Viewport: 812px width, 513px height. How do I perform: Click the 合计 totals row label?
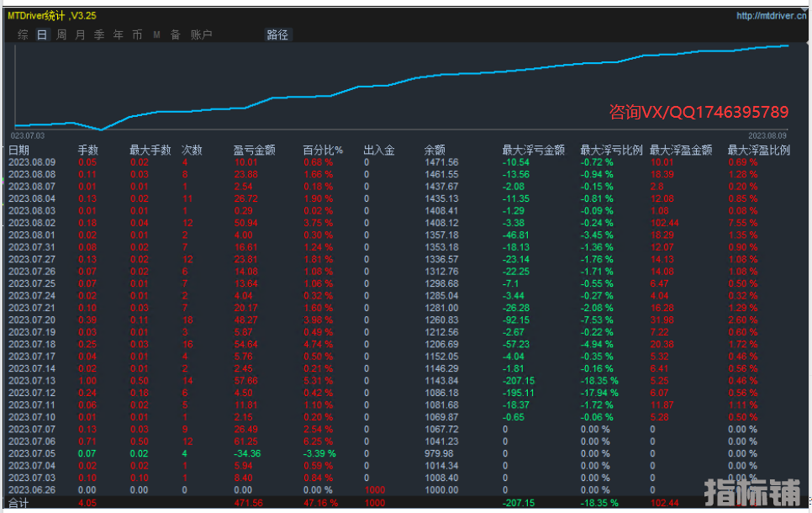19,503
